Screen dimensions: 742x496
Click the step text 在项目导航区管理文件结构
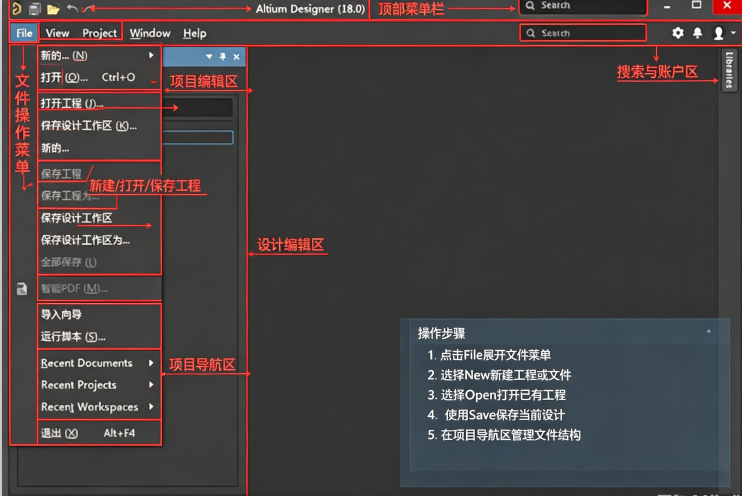(511, 435)
